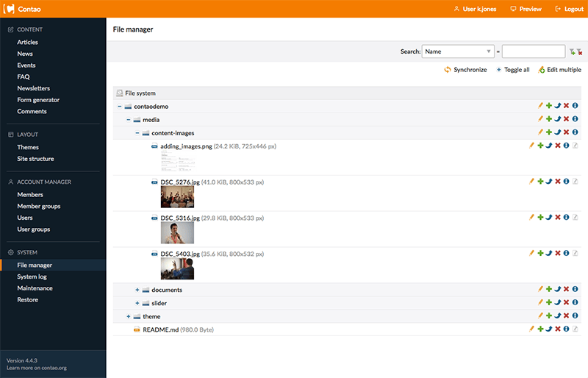Toggle all folders open or closed
The image size is (588, 378).
pyautogui.click(x=512, y=70)
